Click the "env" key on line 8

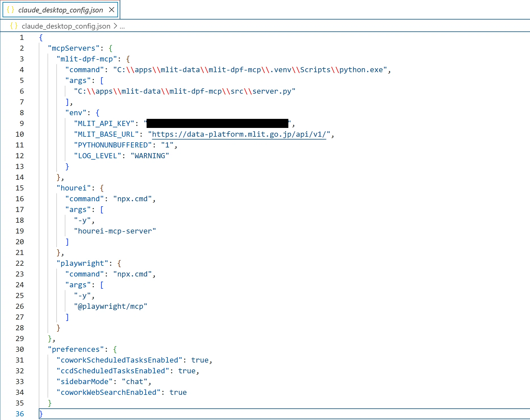pyautogui.click(x=76, y=113)
